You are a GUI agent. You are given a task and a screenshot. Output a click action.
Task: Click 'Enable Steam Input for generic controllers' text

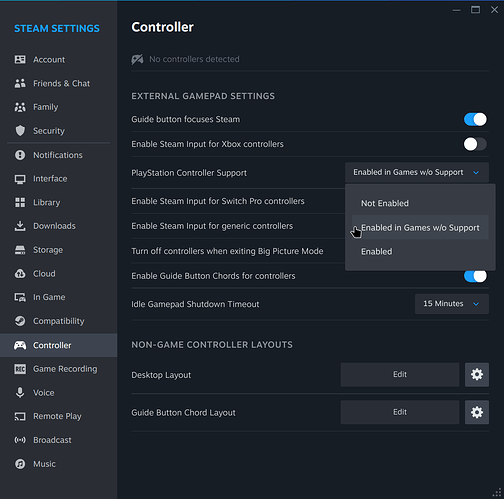tap(212, 226)
